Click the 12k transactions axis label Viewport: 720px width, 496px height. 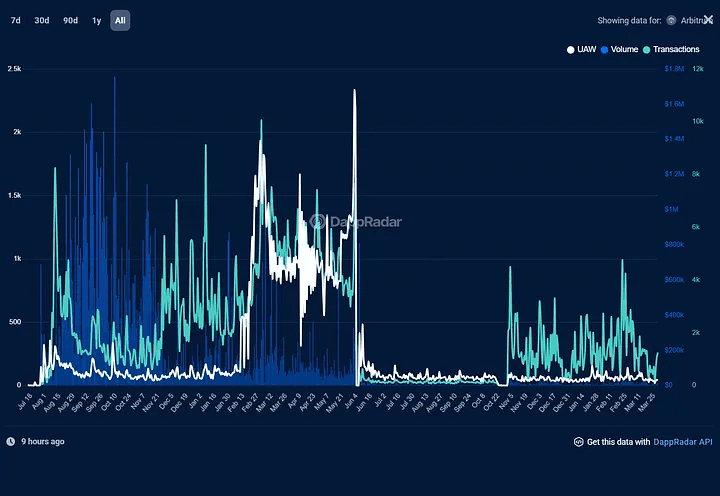point(698,69)
